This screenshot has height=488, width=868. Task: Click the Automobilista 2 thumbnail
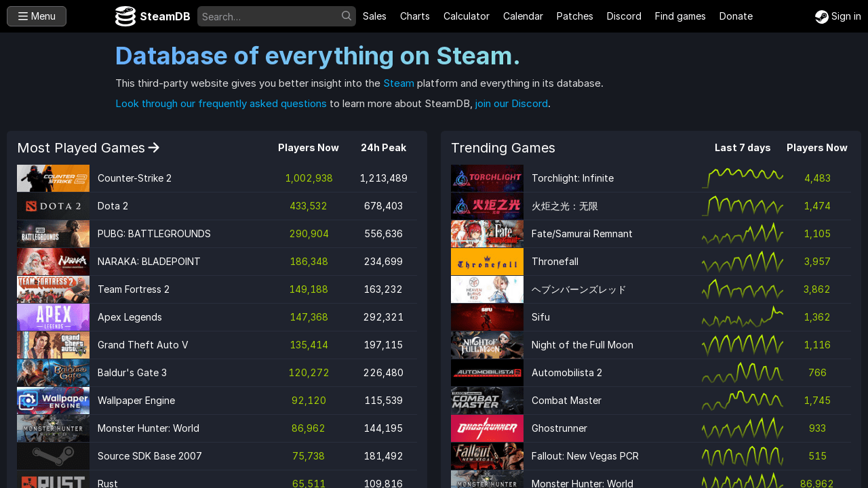click(487, 373)
